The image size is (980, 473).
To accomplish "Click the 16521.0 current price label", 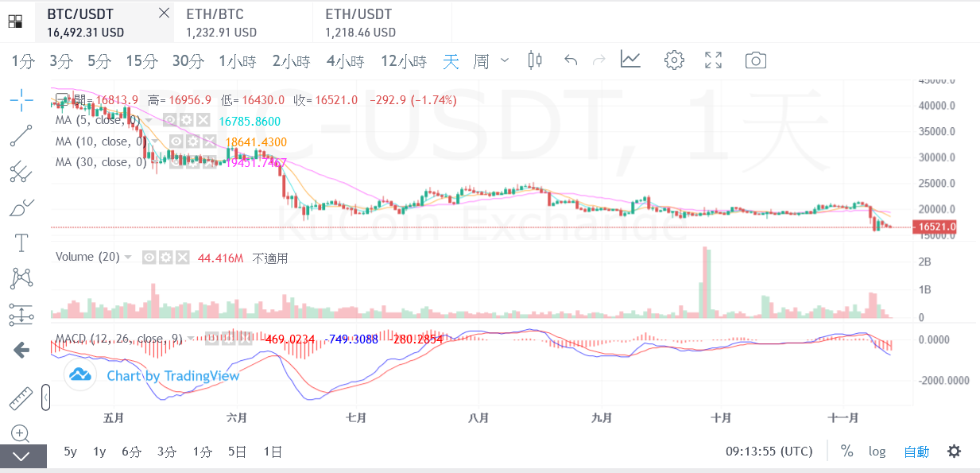I will tap(935, 227).
